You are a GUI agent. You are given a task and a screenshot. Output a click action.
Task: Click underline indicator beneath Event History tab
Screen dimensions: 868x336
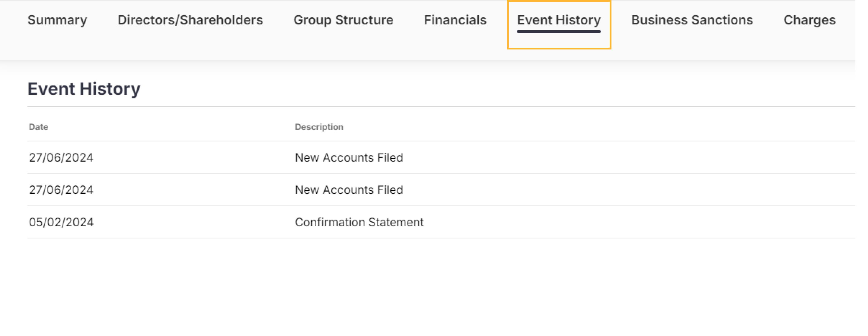[559, 32]
